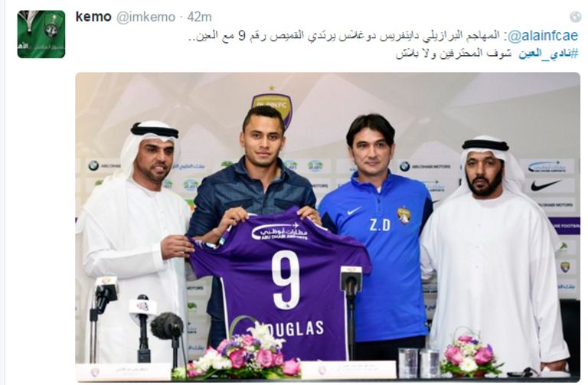This screenshot has height=385, width=588.
Task: Click the Abu Dhabi Airports logo on jersey
Action: [x=279, y=231]
